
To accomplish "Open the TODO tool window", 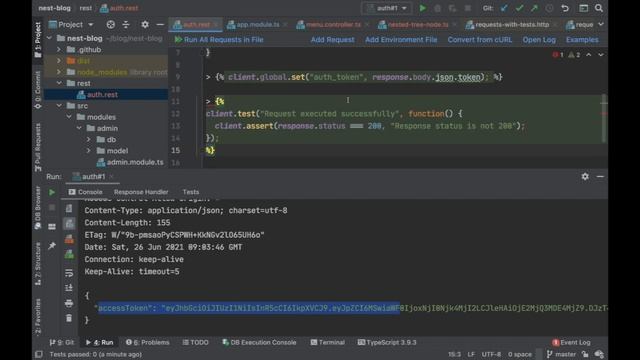I will point(196,342).
